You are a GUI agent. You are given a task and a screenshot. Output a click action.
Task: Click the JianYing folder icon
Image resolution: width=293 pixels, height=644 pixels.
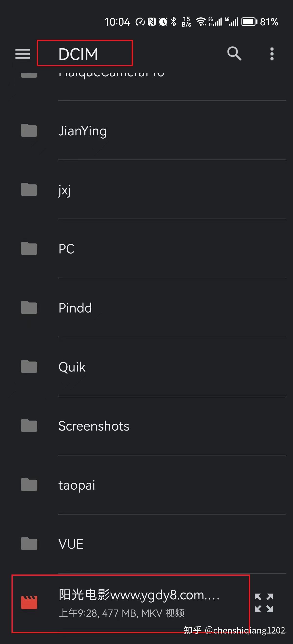click(x=29, y=131)
